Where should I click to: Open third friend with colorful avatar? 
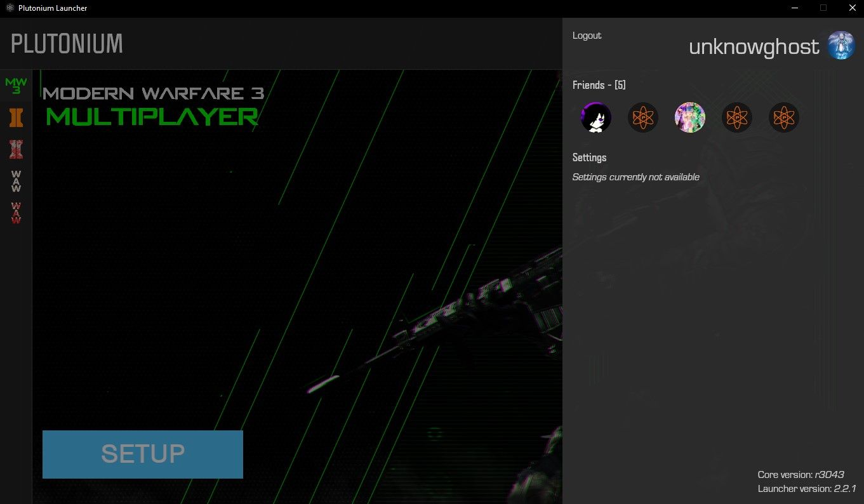(x=690, y=117)
